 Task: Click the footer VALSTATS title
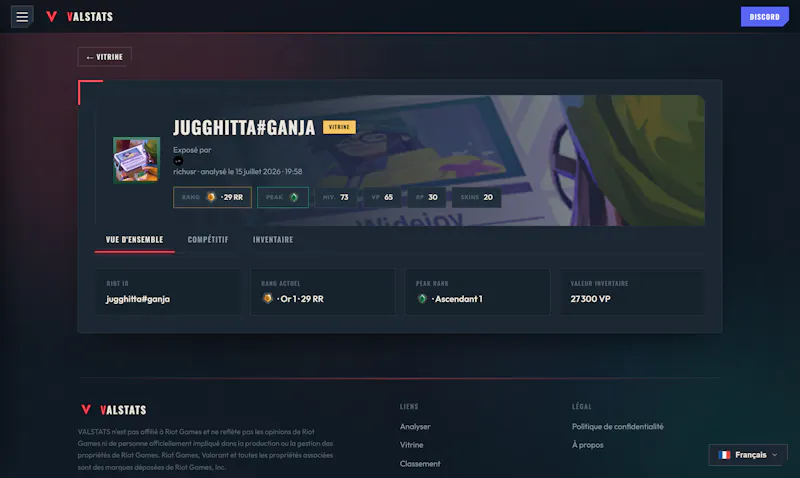click(x=123, y=410)
